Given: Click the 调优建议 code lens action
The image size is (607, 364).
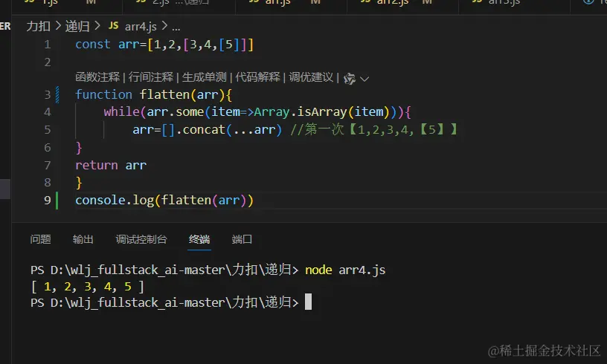Looking at the screenshot, I should [311, 77].
